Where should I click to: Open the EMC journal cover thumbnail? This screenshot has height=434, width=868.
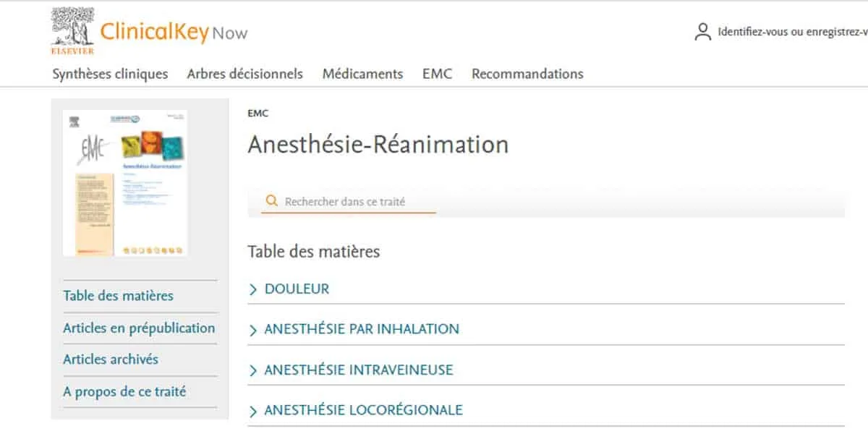point(124,182)
